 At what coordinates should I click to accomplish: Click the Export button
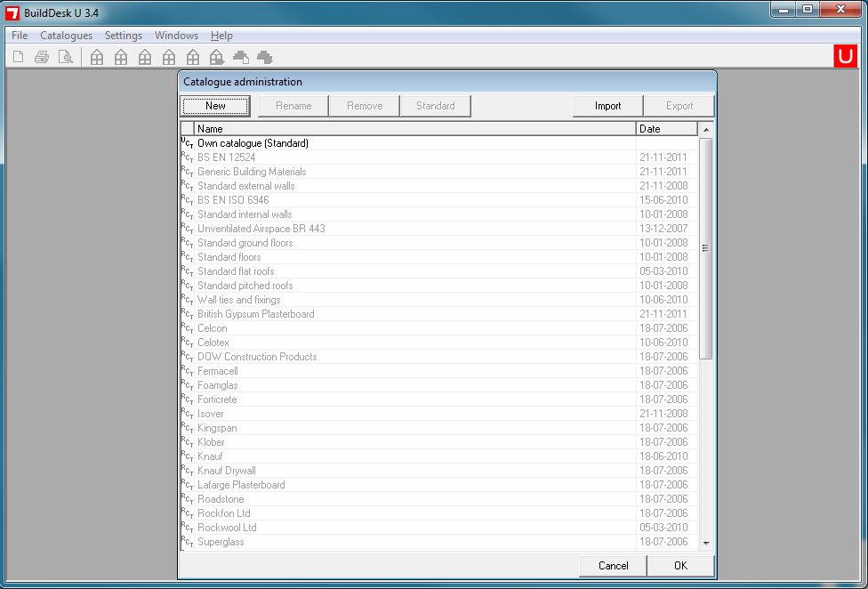tap(679, 106)
